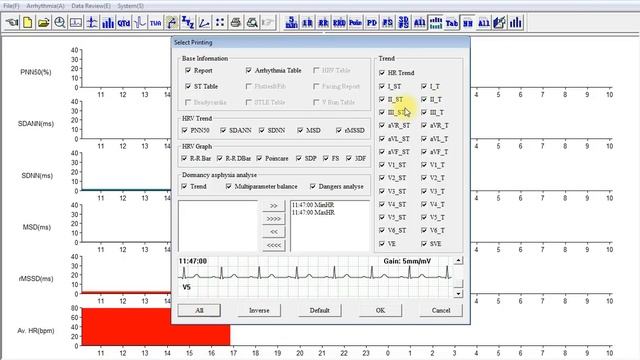Image resolution: width=640 pixels, height=360 pixels.
Task: Toggle the PNN50 HRV trend checkbox
Action: pyautogui.click(x=184, y=130)
